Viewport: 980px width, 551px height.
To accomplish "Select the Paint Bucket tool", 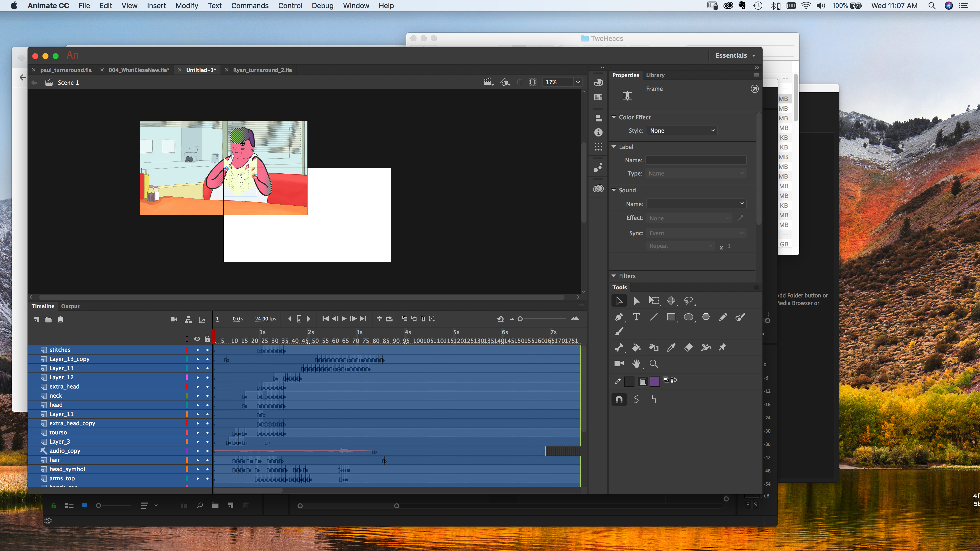I will click(636, 347).
